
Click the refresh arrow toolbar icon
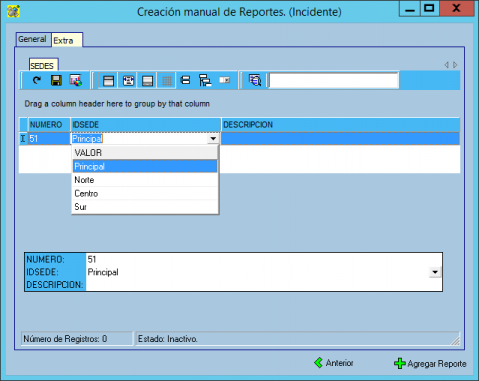coord(37,80)
